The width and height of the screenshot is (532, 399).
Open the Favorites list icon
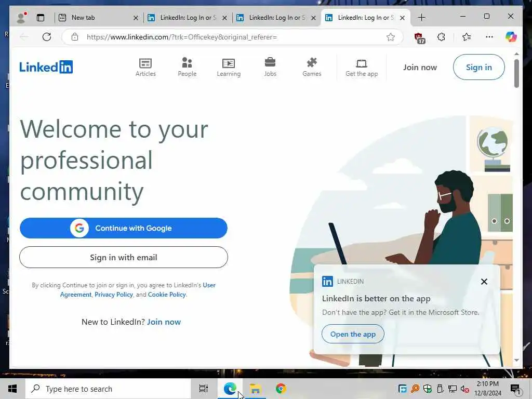(467, 37)
